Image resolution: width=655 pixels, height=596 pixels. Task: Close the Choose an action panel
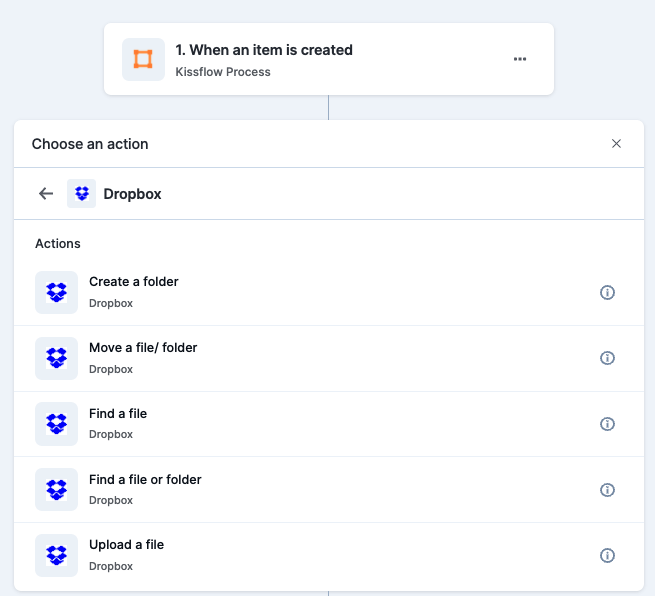616,144
